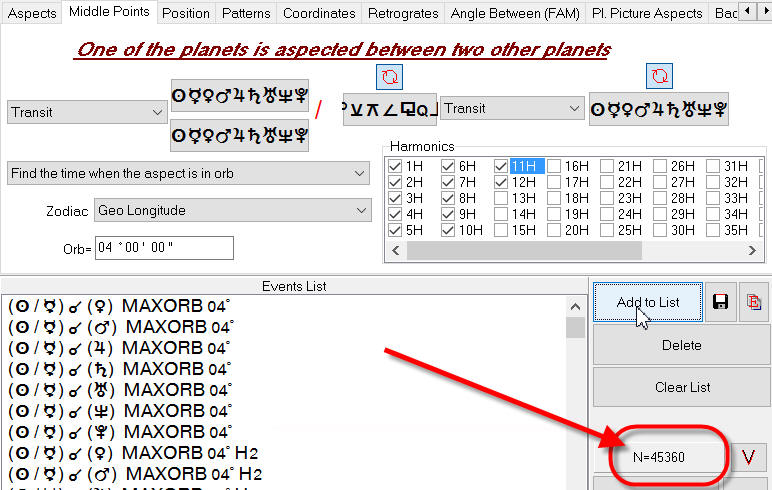Toggle the 12H harmonic checkbox
Viewport: 772px width, 490px height.
pos(501,183)
